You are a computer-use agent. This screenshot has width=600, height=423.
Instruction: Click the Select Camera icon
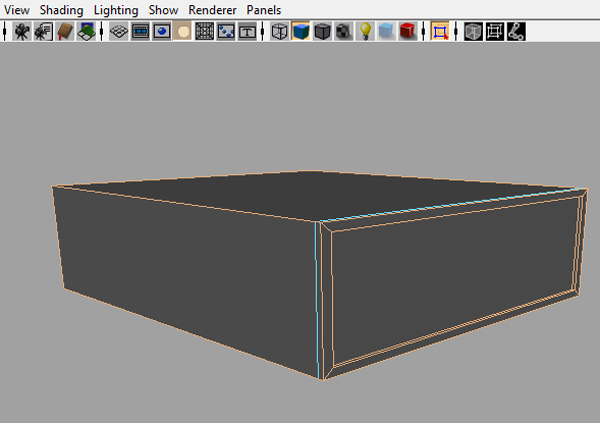21,31
